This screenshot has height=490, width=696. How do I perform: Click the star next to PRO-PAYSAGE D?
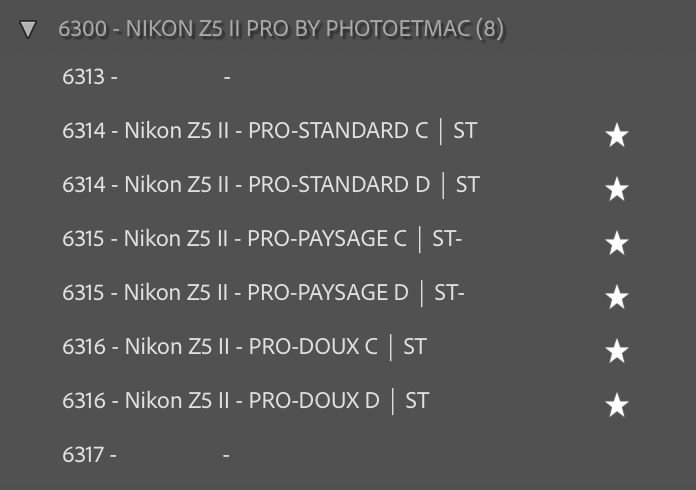(x=617, y=297)
